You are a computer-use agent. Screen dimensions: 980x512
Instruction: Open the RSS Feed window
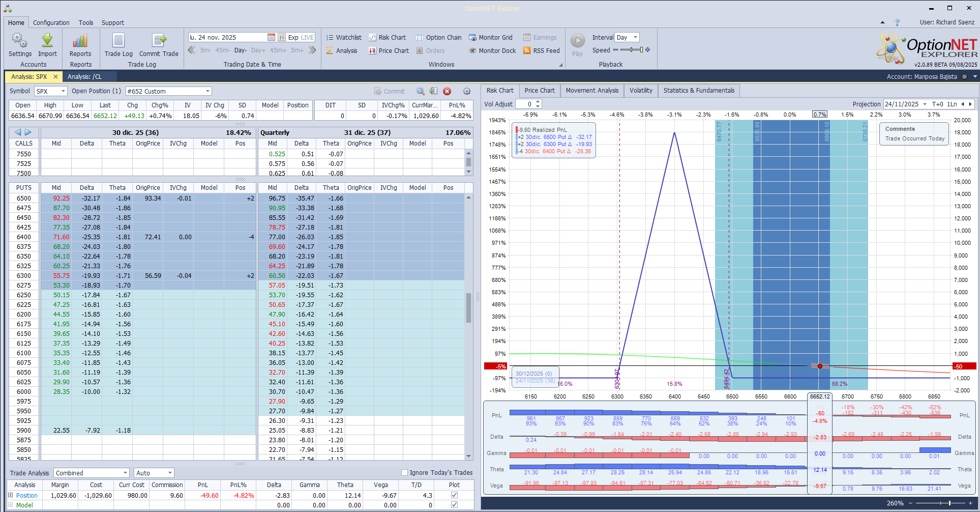tap(542, 51)
